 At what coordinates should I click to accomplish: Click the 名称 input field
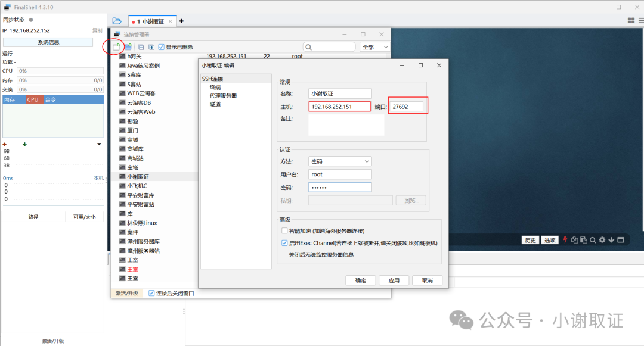coord(340,93)
